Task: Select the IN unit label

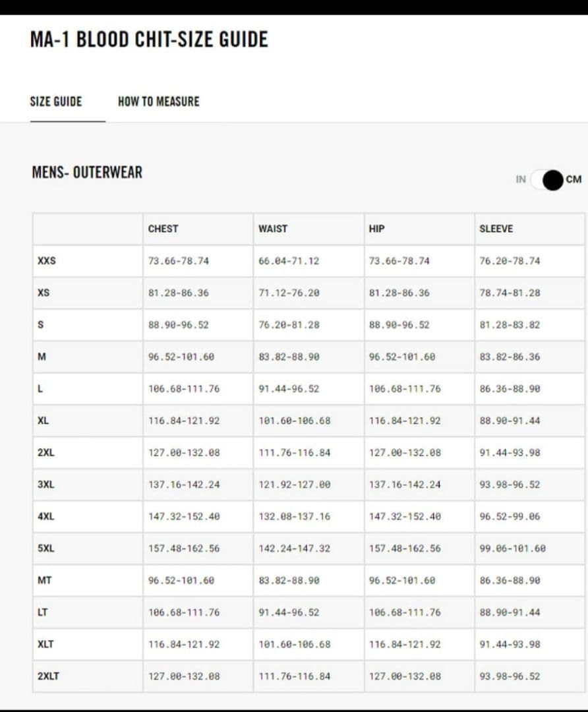Action: pos(521,179)
